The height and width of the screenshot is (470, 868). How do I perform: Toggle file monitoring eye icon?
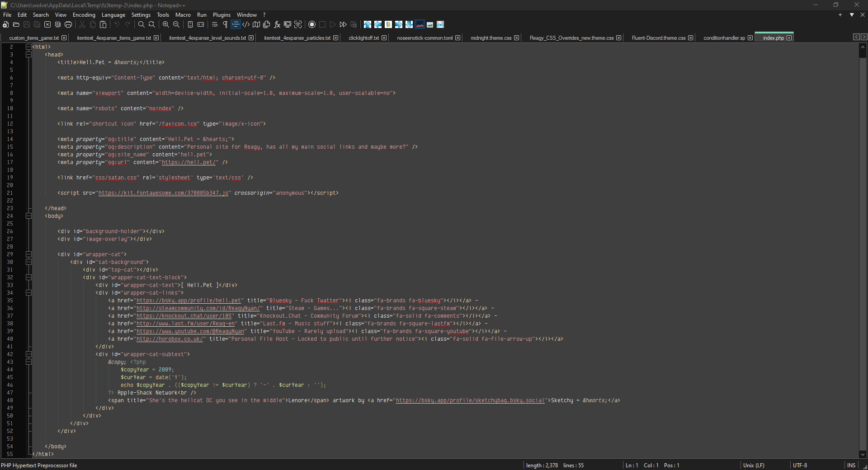point(298,24)
